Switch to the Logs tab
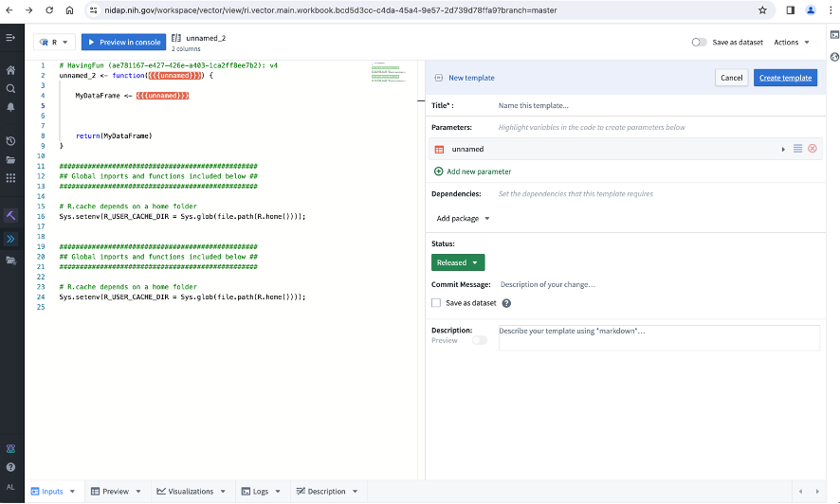840x504 pixels. [x=260, y=492]
